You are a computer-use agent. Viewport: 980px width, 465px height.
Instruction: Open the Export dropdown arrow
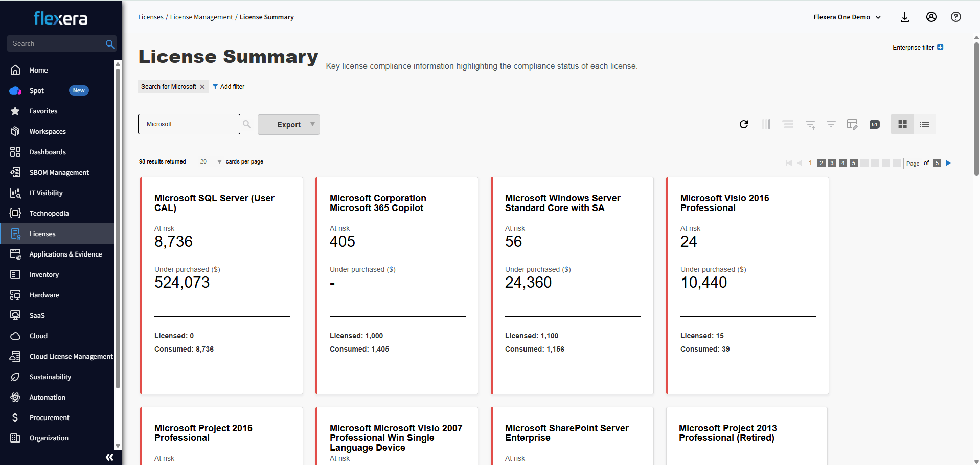313,124
